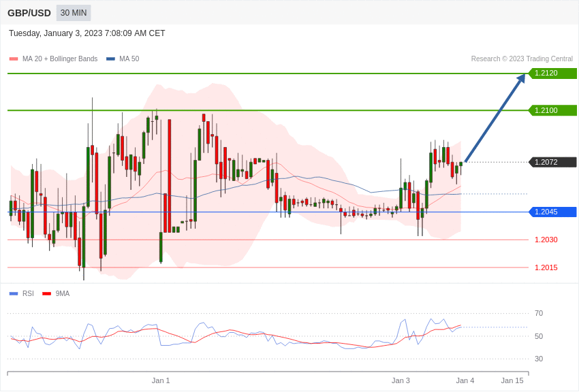579x392 pixels.
Task: Click the MA 20 + Bollinger Bands legend swatch
Action: tap(14, 59)
